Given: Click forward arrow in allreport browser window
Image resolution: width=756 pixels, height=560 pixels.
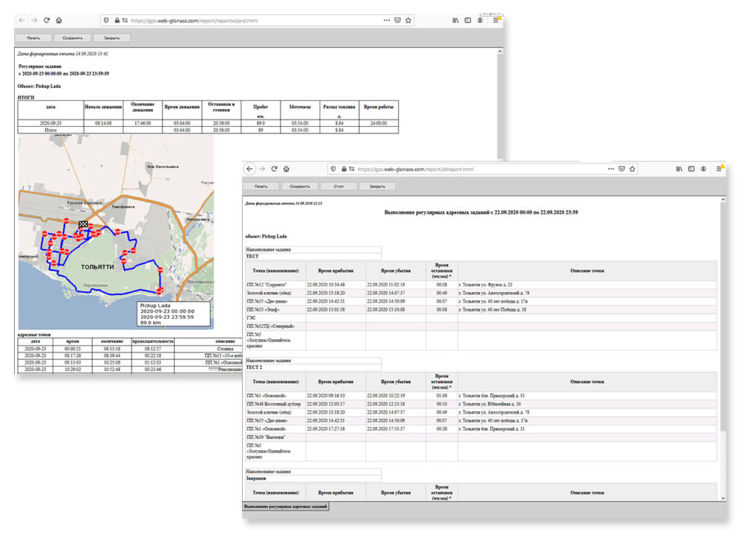Looking at the screenshot, I should point(262,169).
